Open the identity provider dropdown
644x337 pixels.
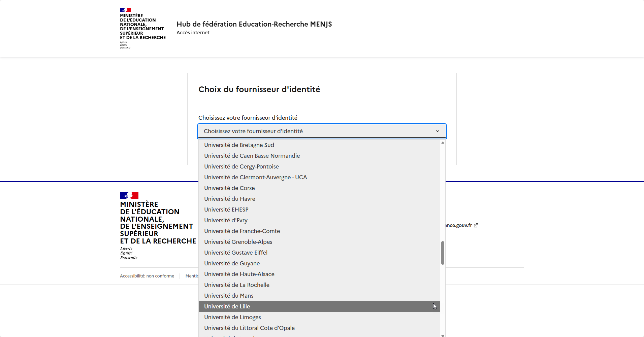(x=322, y=131)
